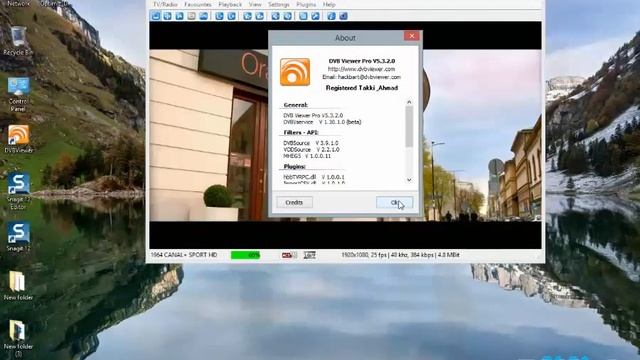Click the orange DVBViewer logo in About dialog
Viewport: 640px width, 360px height.
click(x=295, y=72)
